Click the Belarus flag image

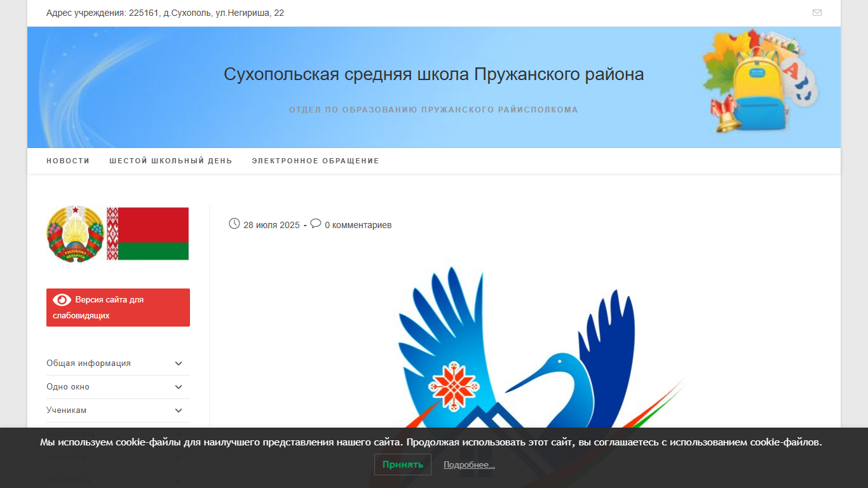pyautogui.click(x=147, y=233)
